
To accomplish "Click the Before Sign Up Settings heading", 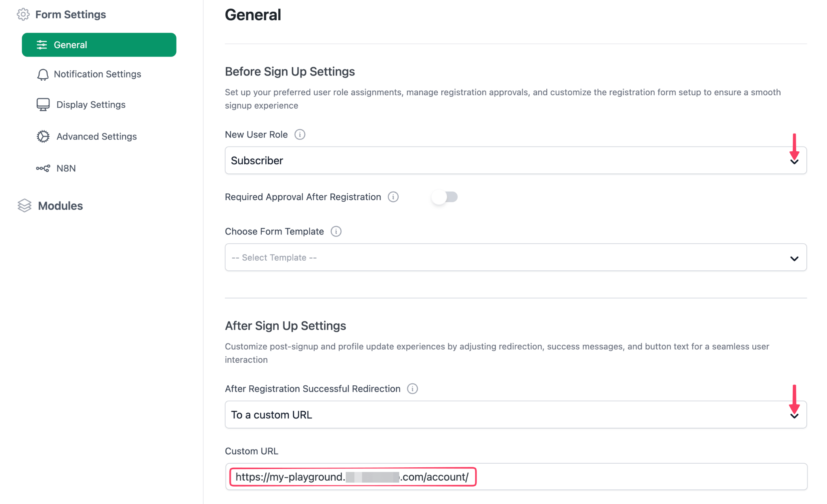I will [290, 71].
